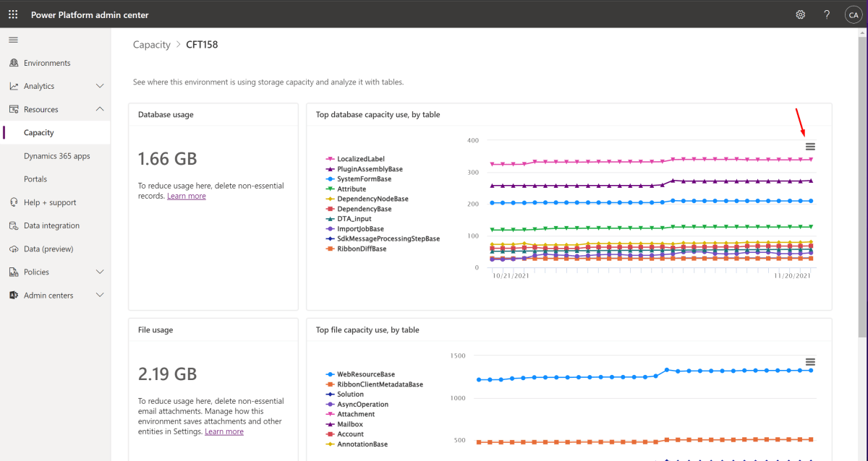Toggle LocalizedLabel legend series
The width and height of the screenshot is (868, 461).
pos(355,159)
